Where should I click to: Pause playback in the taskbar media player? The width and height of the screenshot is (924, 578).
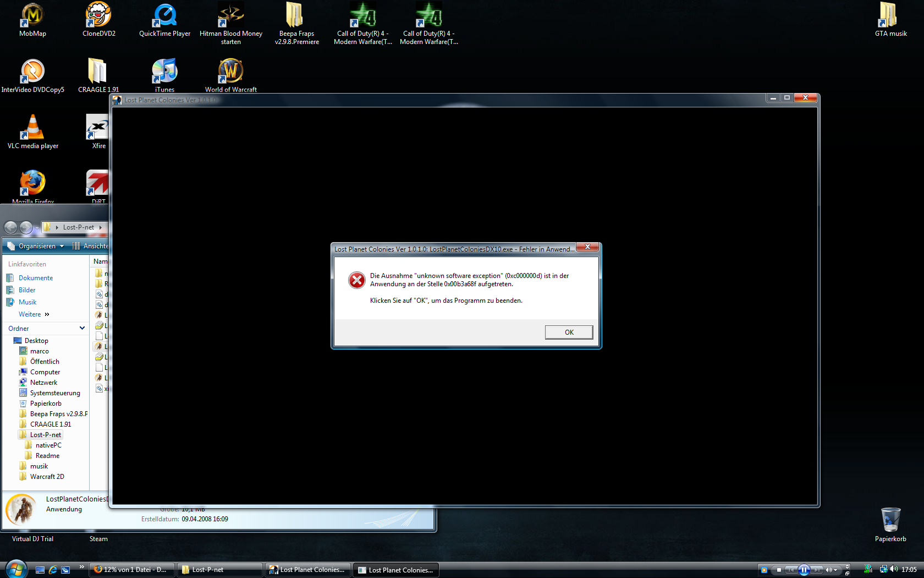click(x=804, y=570)
